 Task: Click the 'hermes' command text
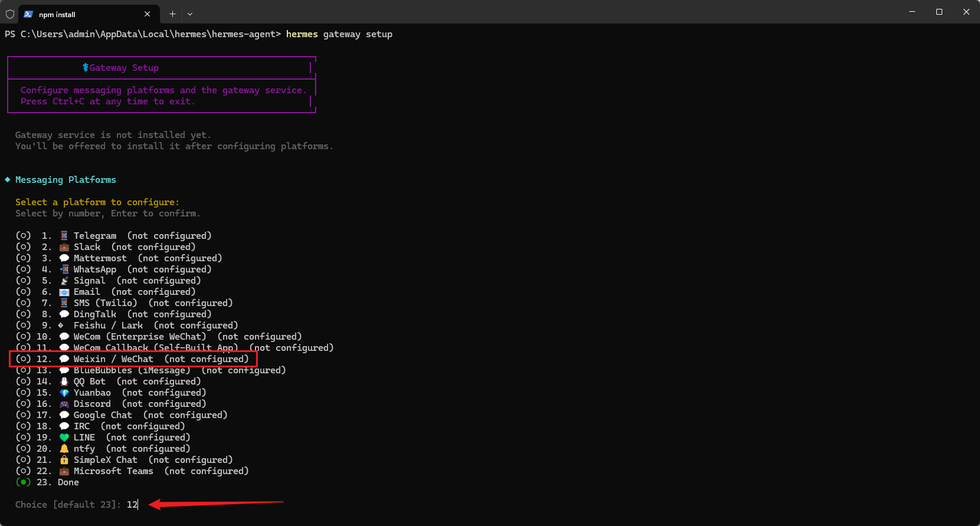pyautogui.click(x=302, y=34)
